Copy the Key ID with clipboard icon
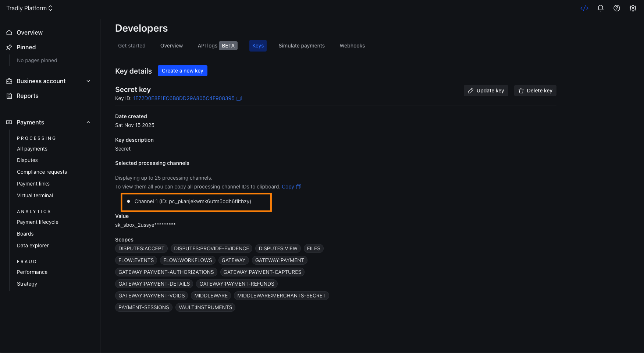 pyautogui.click(x=239, y=98)
